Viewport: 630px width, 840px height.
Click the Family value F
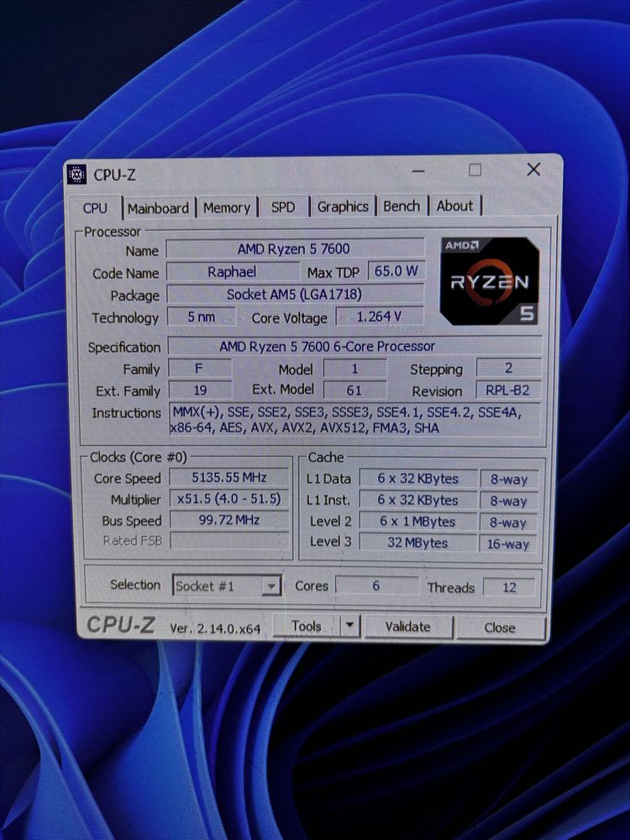click(x=200, y=369)
